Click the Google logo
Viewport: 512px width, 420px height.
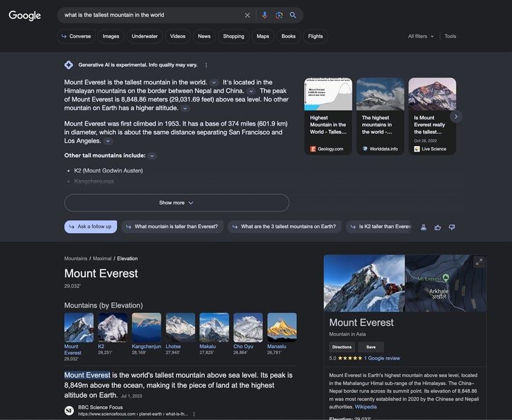coord(25,15)
